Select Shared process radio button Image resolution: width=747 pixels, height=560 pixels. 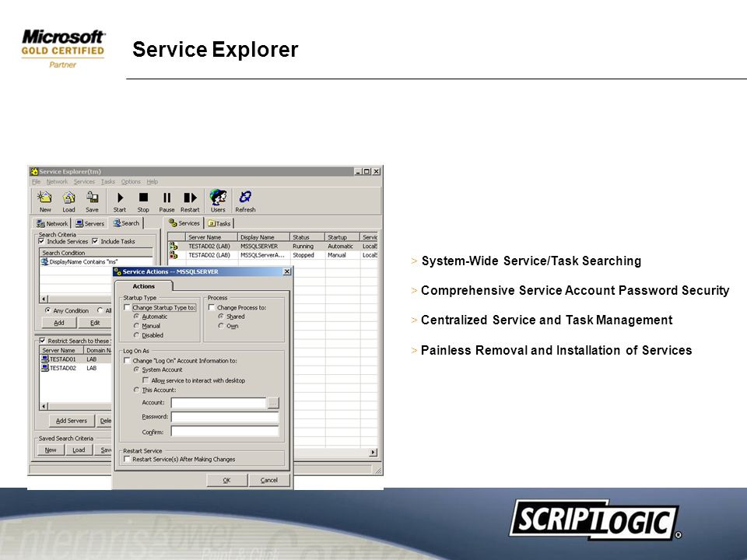(x=221, y=317)
